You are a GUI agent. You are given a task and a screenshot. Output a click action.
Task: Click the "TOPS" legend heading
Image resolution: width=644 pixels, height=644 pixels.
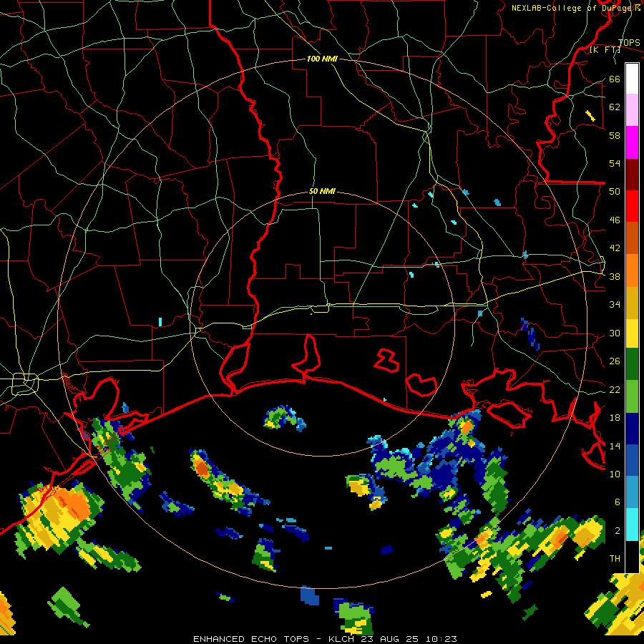tap(629, 43)
